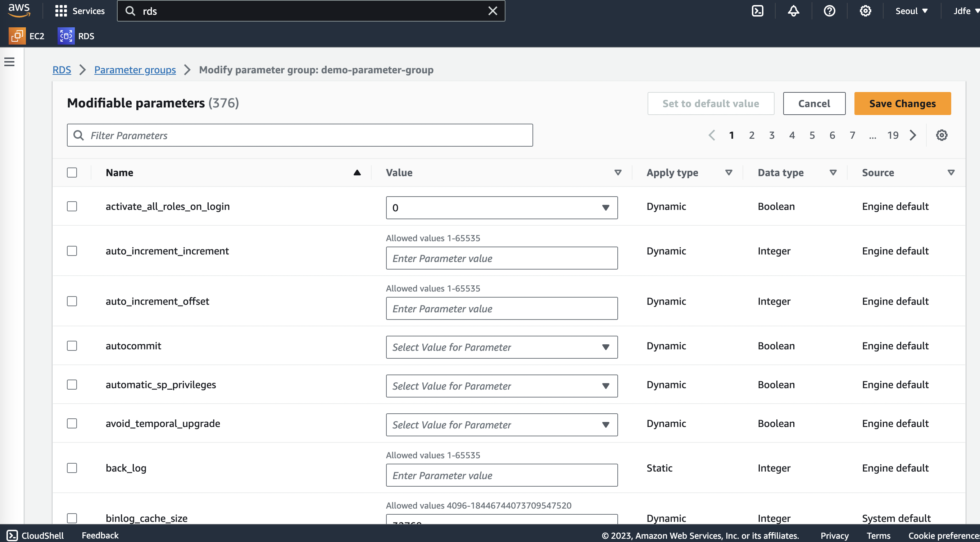Open the Services menu
Viewport: 980px width, 542px height.
point(80,11)
